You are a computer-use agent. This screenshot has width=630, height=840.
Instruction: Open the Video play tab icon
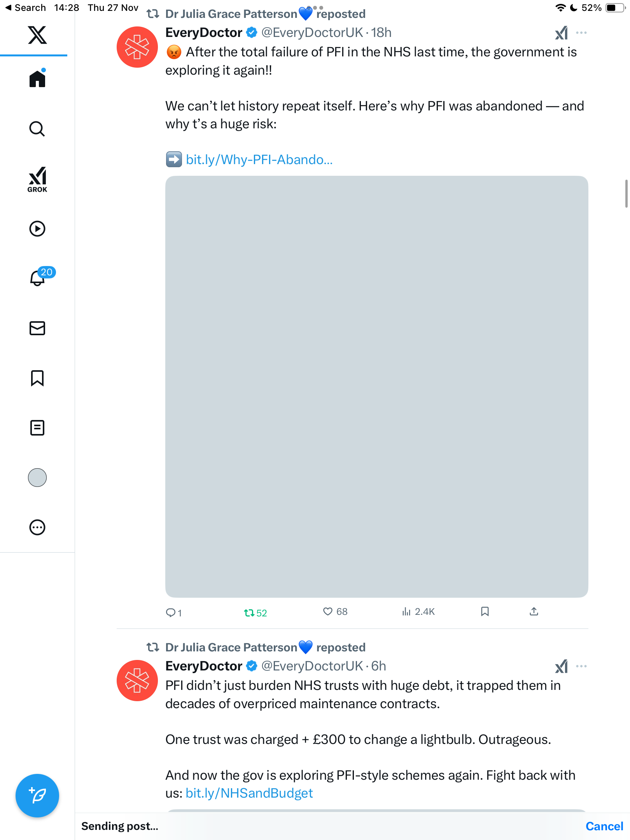click(37, 229)
